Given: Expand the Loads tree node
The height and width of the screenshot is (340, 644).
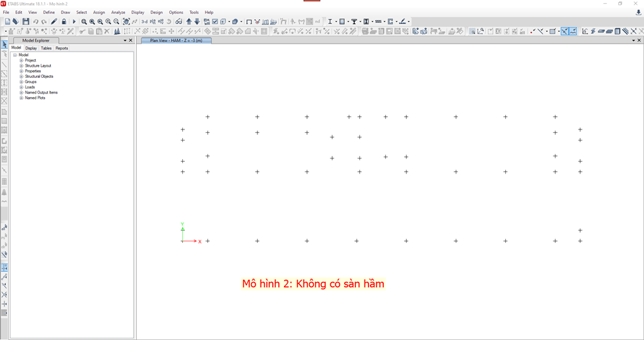Looking at the screenshot, I should tap(21, 87).
